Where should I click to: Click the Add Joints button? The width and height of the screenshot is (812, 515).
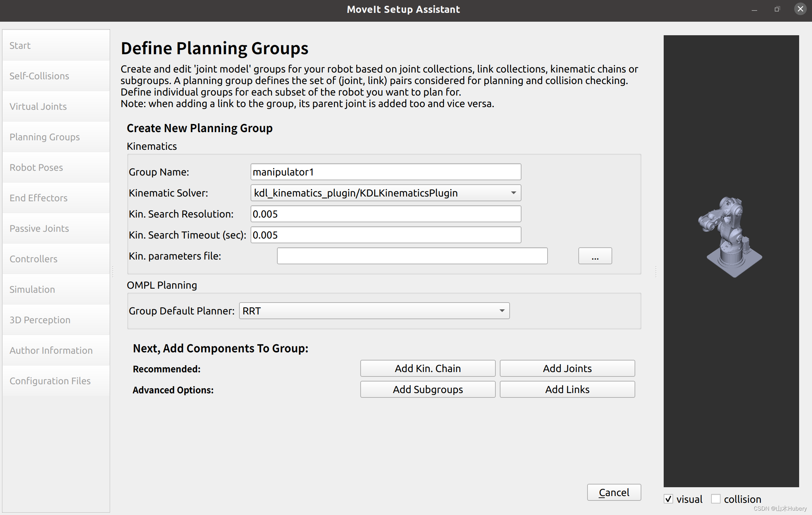(567, 368)
